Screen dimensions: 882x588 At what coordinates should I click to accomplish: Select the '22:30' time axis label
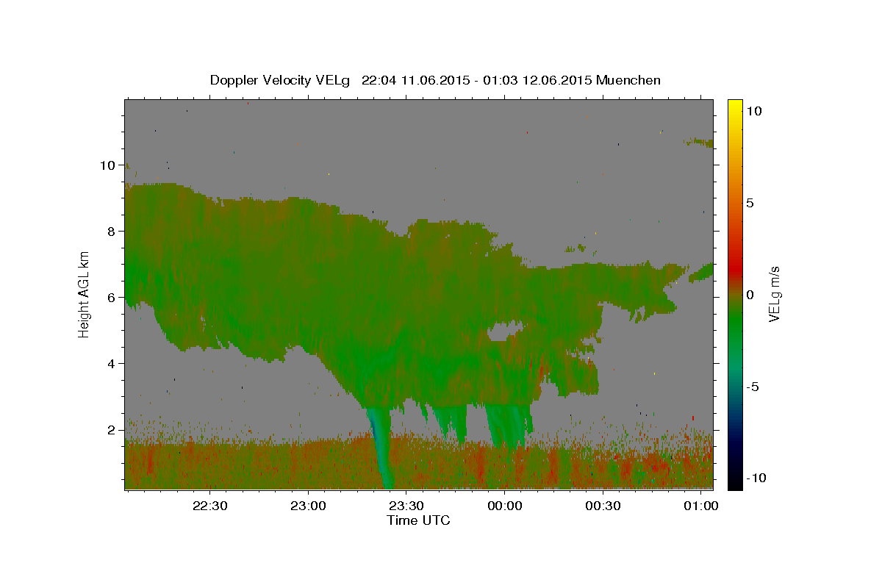tap(210, 506)
